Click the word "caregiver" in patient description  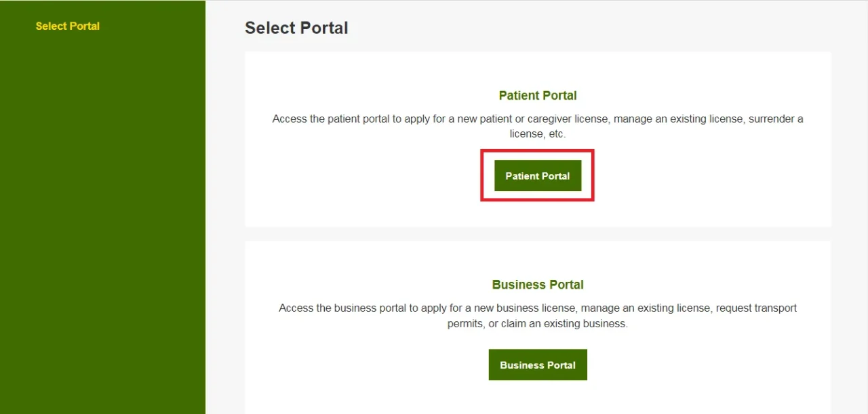(x=543, y=119)
